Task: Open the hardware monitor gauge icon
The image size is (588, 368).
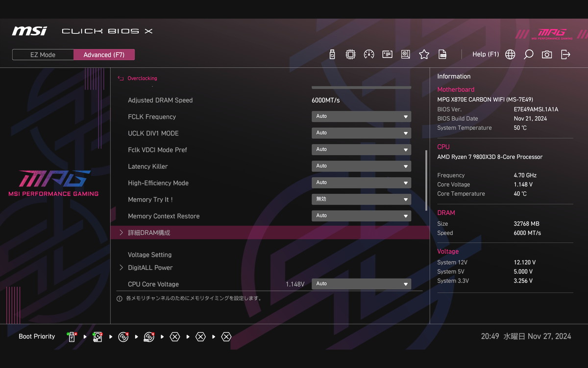Action: (369, 54)
